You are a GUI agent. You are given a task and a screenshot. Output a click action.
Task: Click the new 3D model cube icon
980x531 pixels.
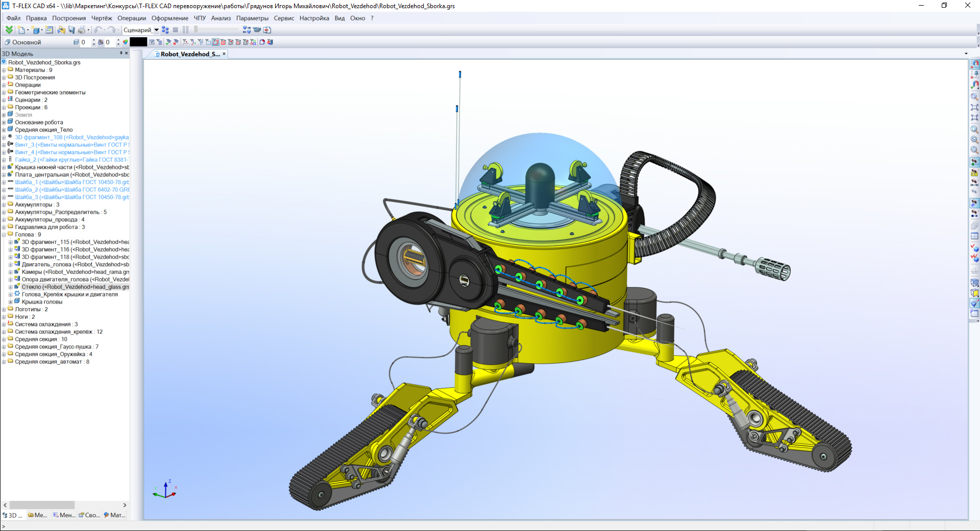coord(36,30)
